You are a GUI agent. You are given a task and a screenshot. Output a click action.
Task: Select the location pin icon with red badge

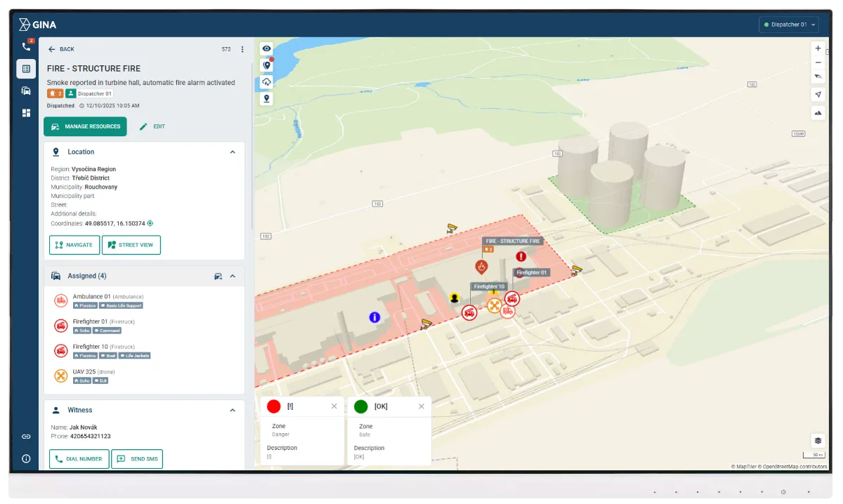coord(266,65)
